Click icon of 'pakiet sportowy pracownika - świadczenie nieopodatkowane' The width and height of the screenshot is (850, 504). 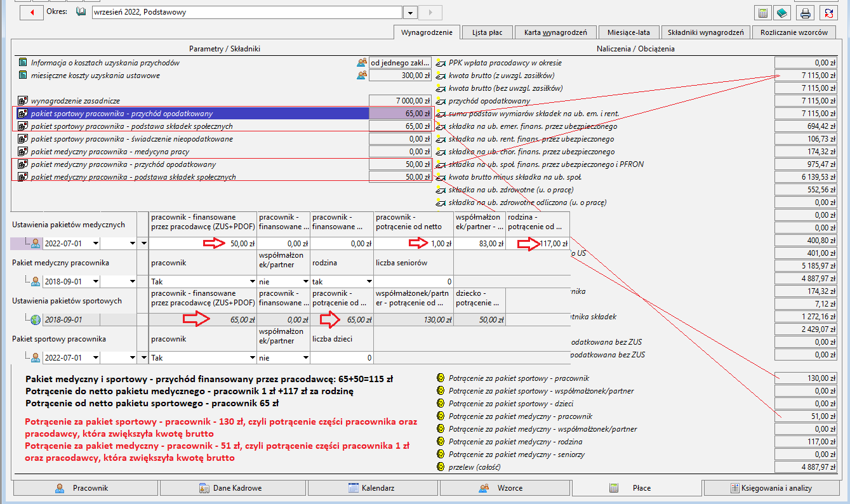23,139
